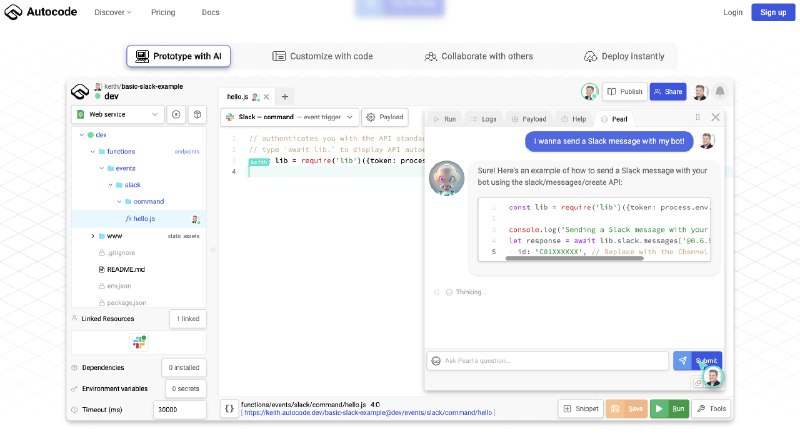The image size is (800, 446).
Task: Select the .gitignore file
Action: 117,253
